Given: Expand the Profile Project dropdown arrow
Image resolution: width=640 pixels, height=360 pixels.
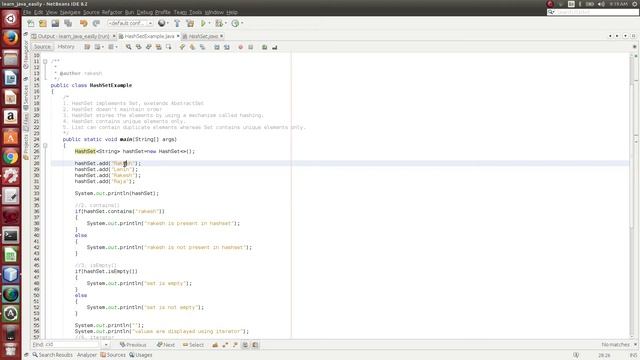Looking at the screenshot, I should click(242, 23).
